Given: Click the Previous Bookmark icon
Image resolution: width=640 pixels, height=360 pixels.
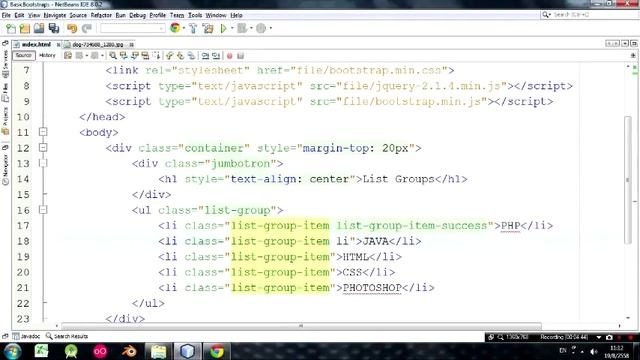Looking at the screenshot, I should pyautogui.click(x=169, y=56).
